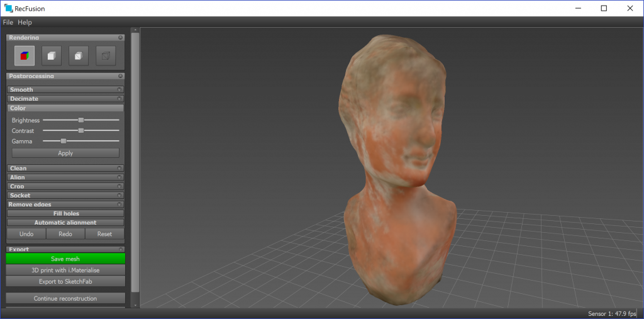Select the wireframe-only cube rendering mode
The height and width of the screenshot is (319, 644).
click(106, 56)
